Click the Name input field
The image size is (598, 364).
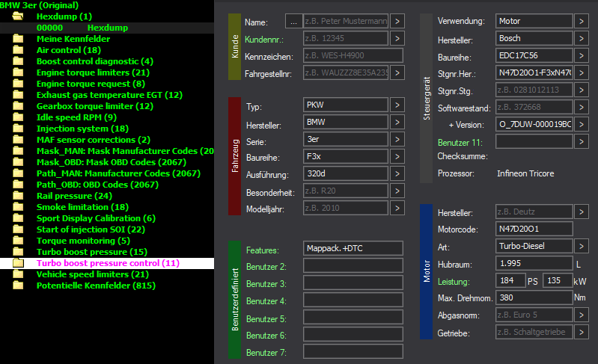click(x=346, y=22)
